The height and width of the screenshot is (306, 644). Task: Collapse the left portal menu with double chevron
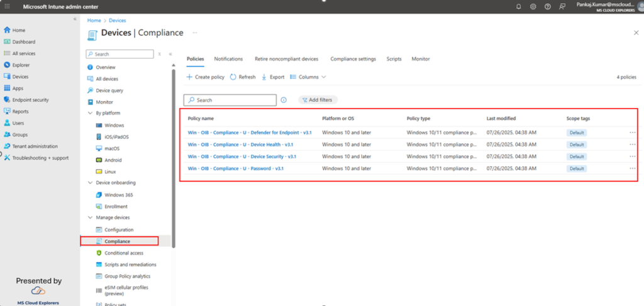coord(75,19)
